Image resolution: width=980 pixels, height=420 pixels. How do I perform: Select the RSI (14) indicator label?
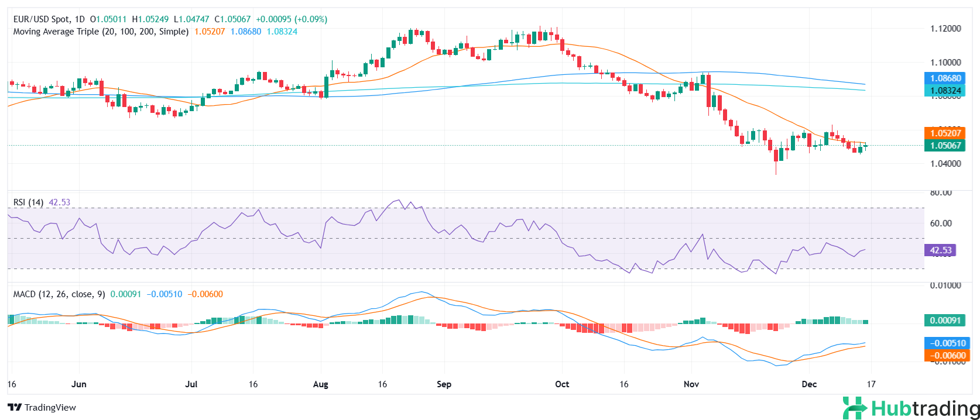tap(28, 202)
